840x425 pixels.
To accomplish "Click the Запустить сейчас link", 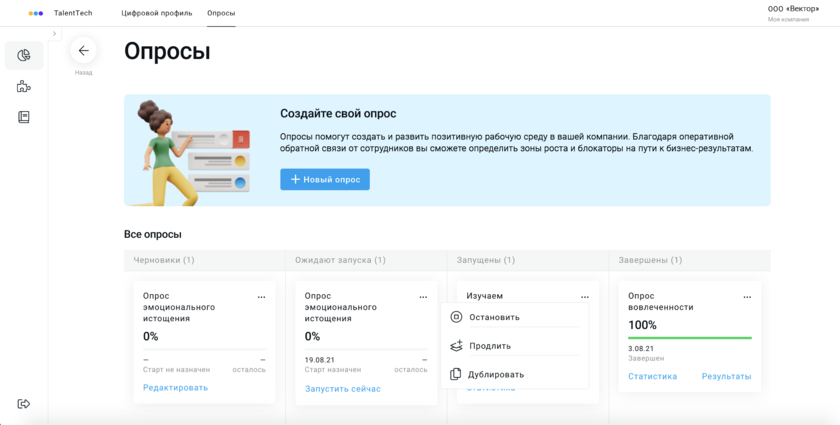I will (342, 388).
